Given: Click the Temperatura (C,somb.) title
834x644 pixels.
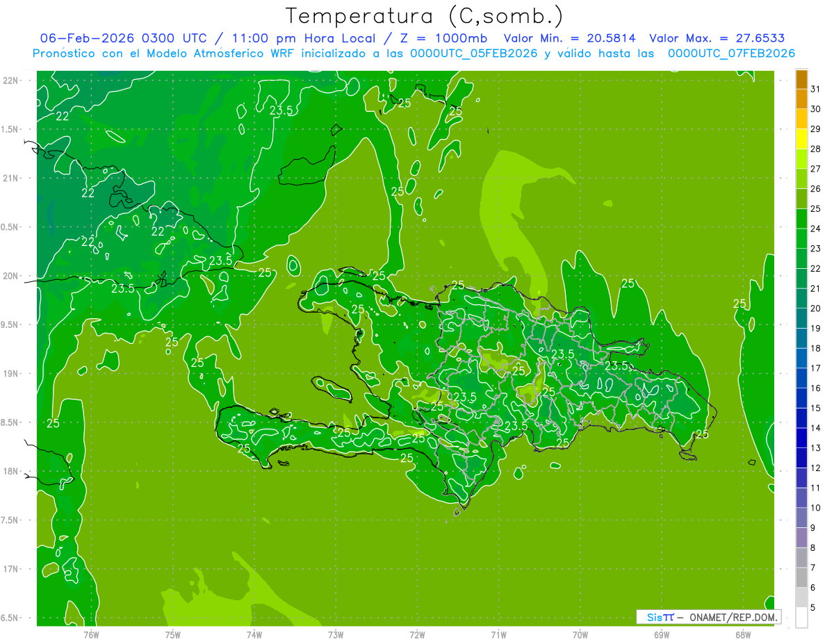Looking at the screenshot, I should coord(424,16).
